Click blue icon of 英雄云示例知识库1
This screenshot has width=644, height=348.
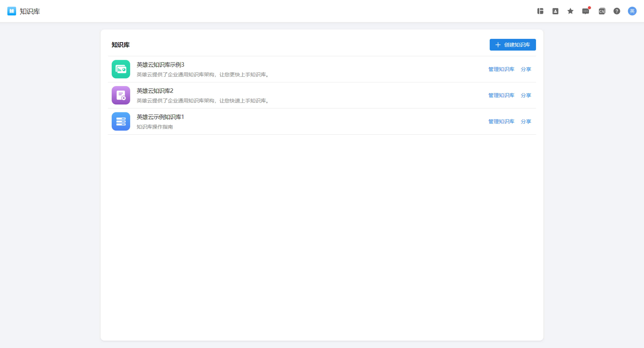pos(121,121)
